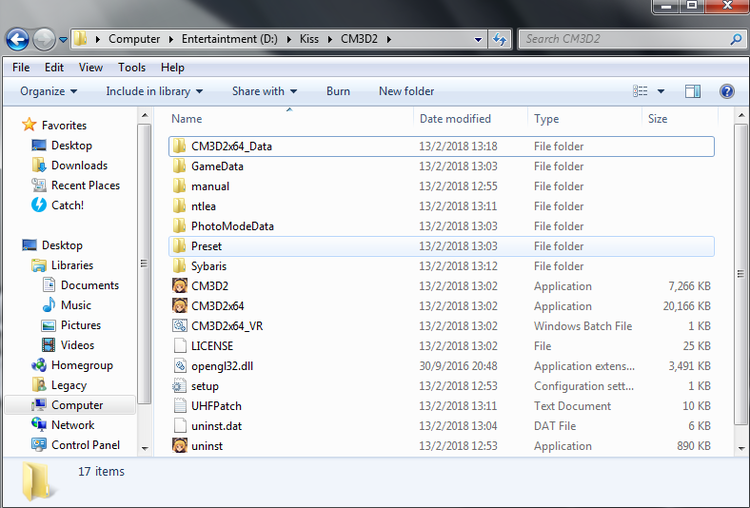This screenshot has height=508, width=750.
Task: Open the Edit menu
Action: [54, 67]
